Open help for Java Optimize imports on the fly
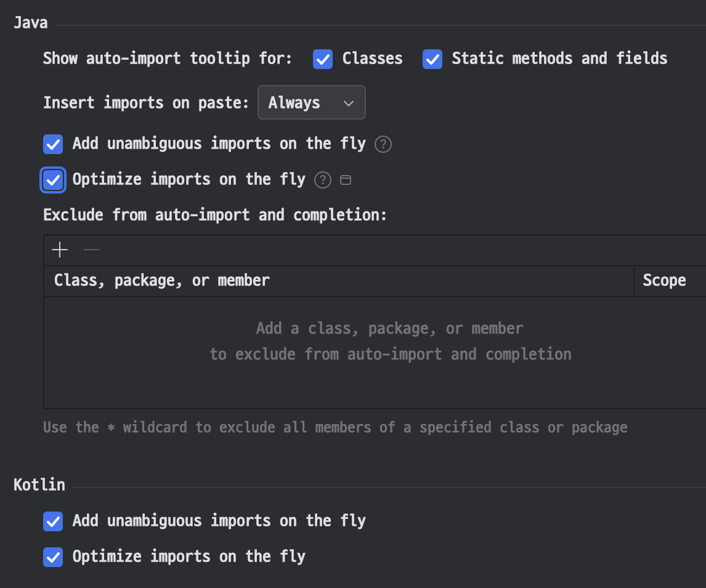The image size is (706, 588). (x=323, y=180)
